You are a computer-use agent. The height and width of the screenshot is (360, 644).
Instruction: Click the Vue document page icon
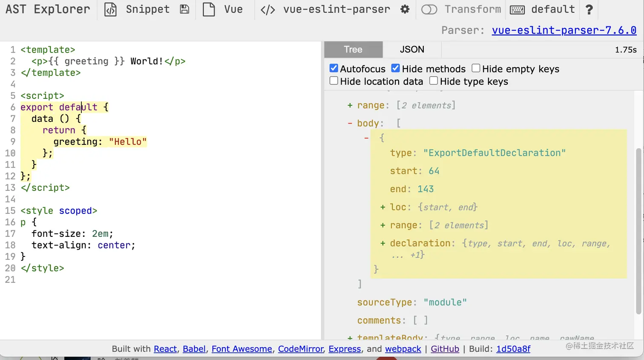click(x=209, y=9)
